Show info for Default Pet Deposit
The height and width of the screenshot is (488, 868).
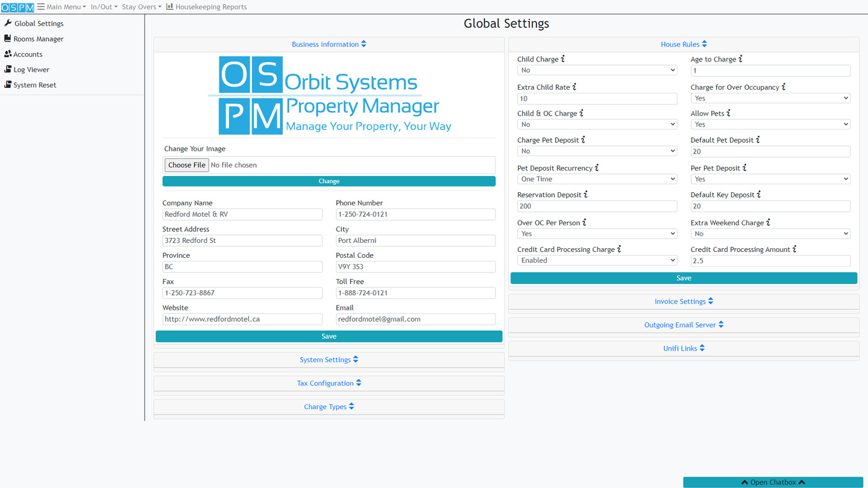pos(758,140)
